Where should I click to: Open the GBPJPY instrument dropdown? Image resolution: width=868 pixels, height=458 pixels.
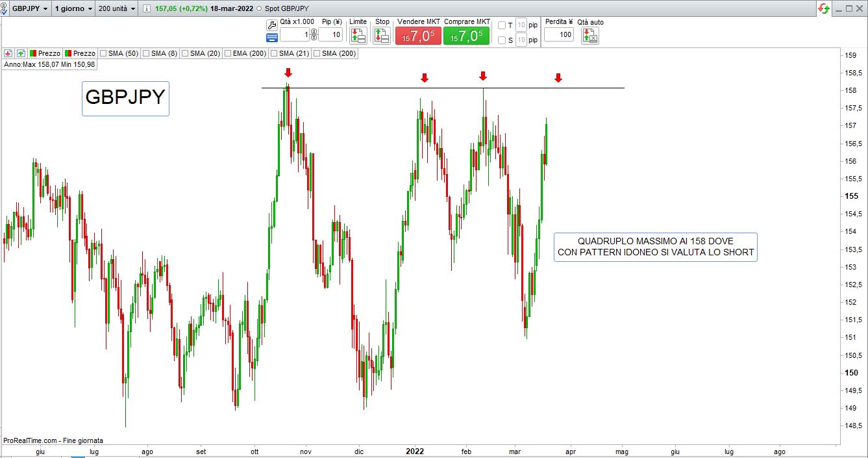30,8
